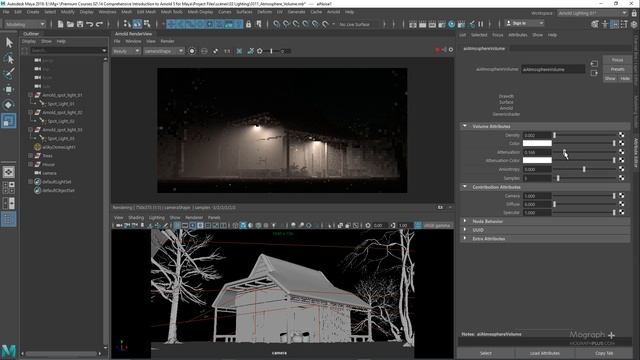
Task: Toggle Attribute Editor panel icon at top right
Action: (614, 24)
